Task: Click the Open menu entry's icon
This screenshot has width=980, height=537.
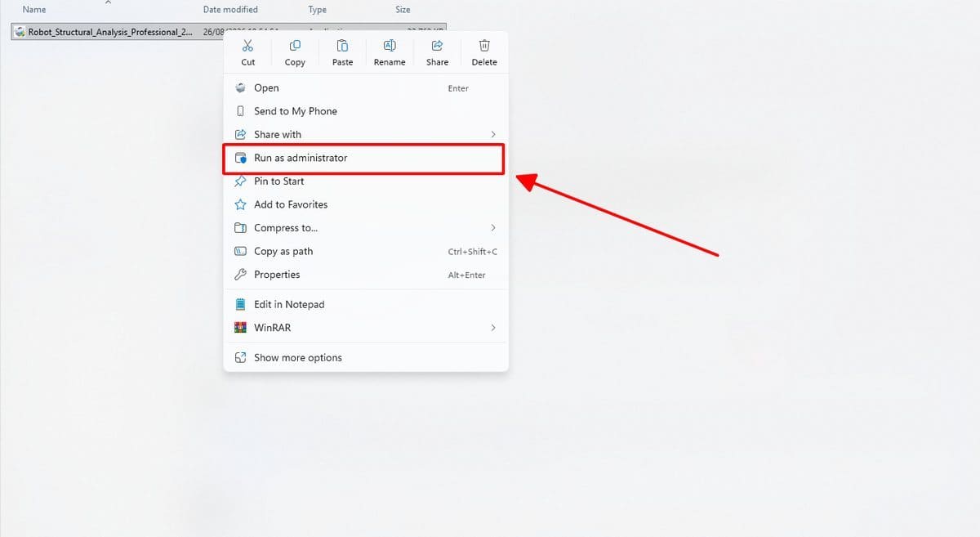Action: pos(240,88)
